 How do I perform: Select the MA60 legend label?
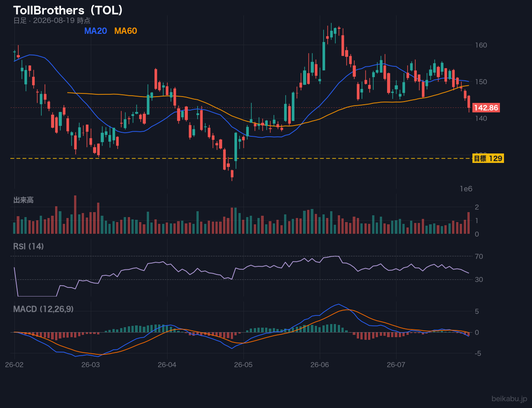click(126, 31)
